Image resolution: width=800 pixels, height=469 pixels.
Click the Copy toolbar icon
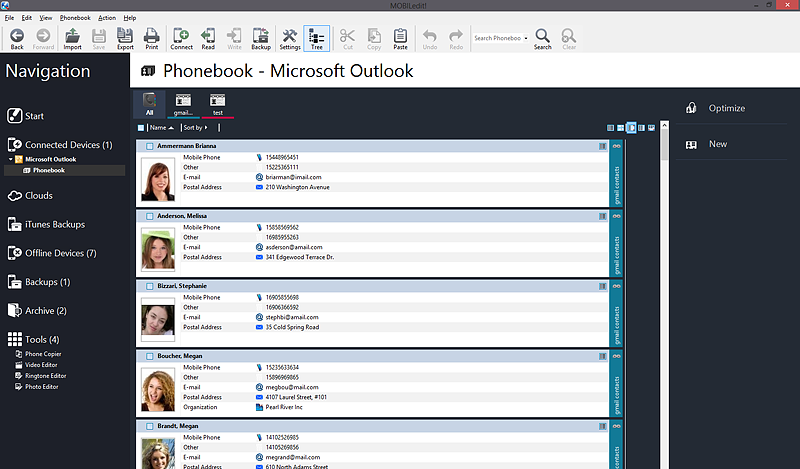pyautogui.click(x=374, y=39)
